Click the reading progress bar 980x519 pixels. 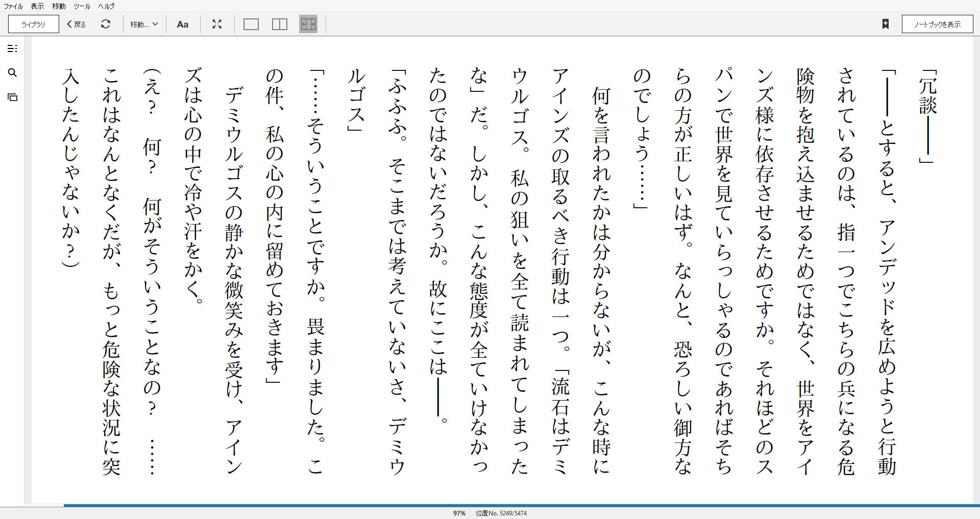pos(502,505)
